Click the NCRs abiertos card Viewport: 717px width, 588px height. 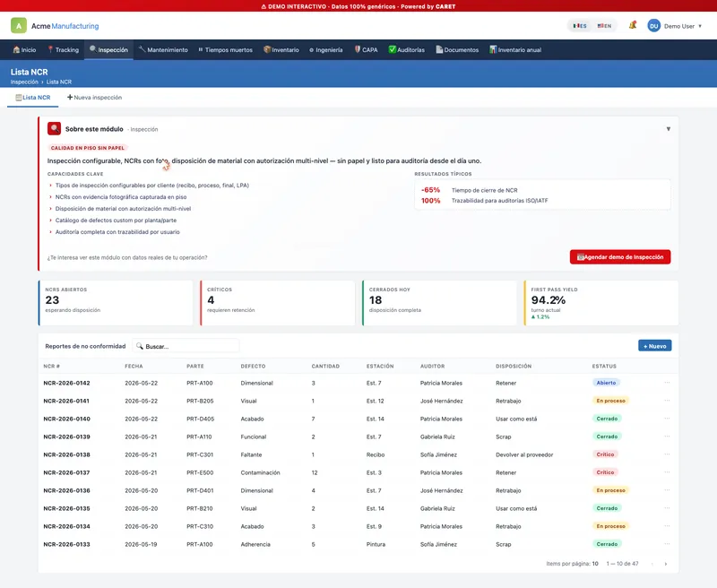(116, 303)
